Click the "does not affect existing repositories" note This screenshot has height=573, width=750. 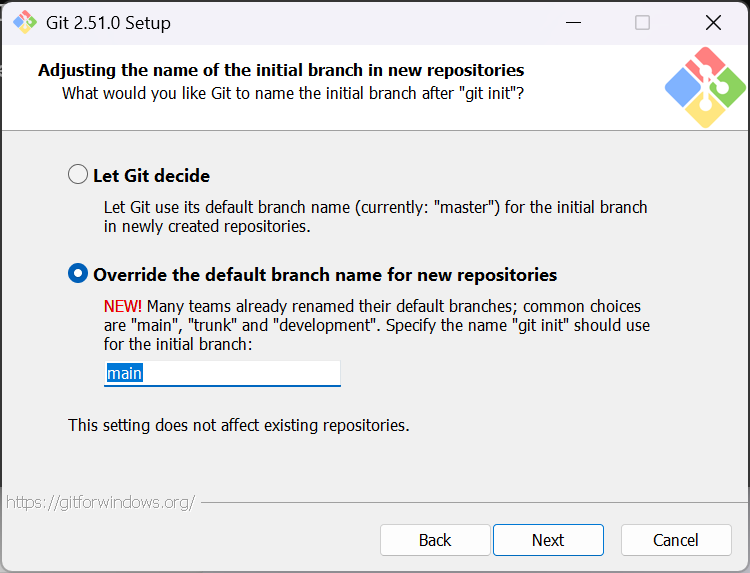239,425
